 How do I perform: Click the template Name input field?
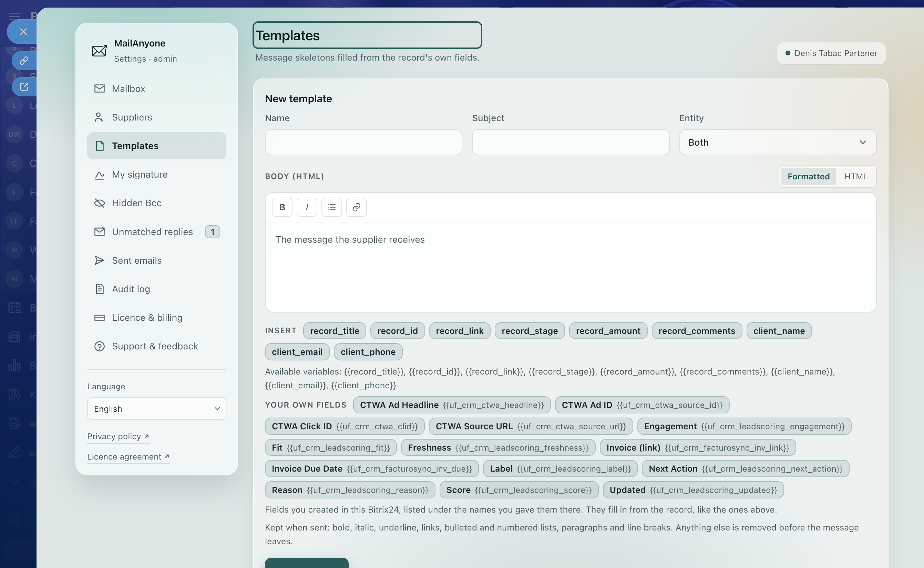point(363,143)
